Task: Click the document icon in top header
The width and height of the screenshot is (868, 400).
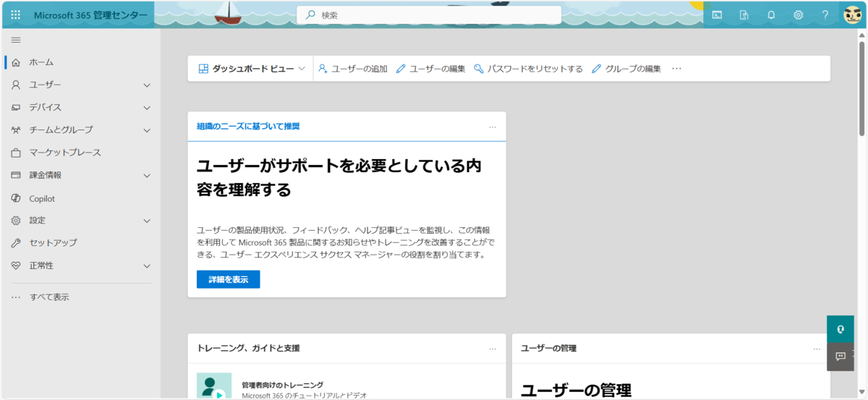Action: point(744,14)
